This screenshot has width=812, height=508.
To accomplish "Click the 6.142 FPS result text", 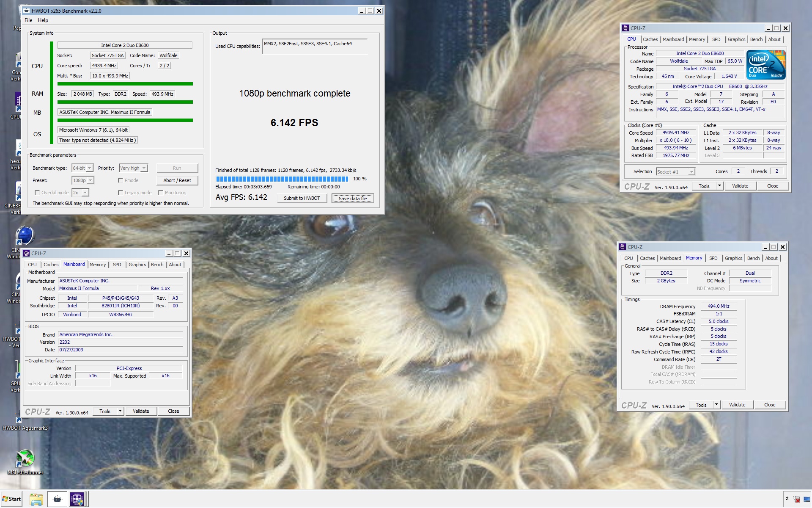I will pos(294,123).
